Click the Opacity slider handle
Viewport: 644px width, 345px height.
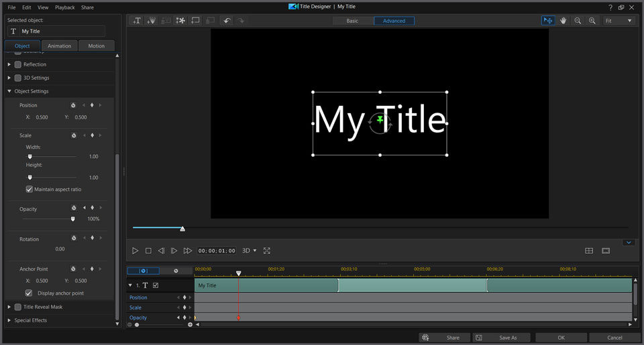[73, 218]
